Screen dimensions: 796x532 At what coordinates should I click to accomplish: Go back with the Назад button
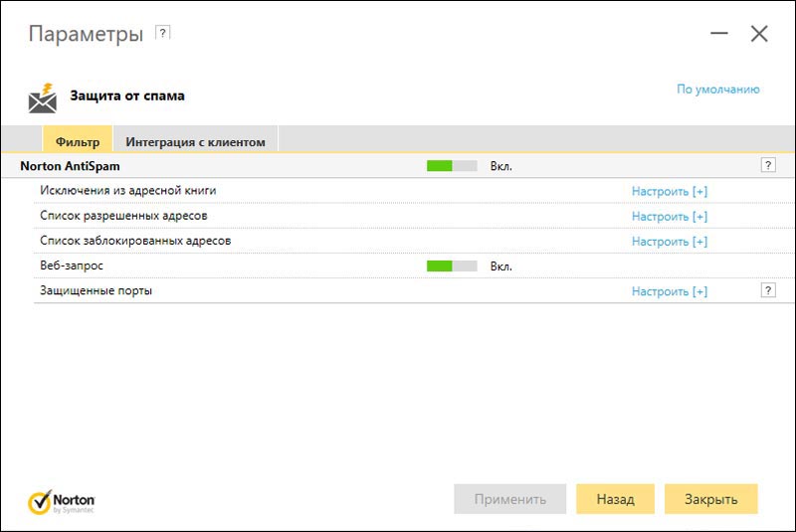tap(615, 499)
